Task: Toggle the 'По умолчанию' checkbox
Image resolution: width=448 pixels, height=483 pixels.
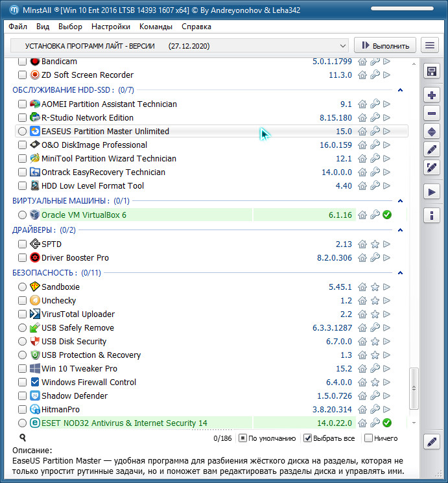Action: click(242, 438)
